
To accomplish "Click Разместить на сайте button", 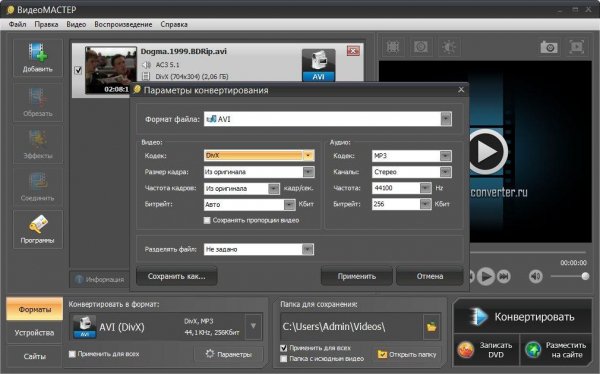I will 556,350.
